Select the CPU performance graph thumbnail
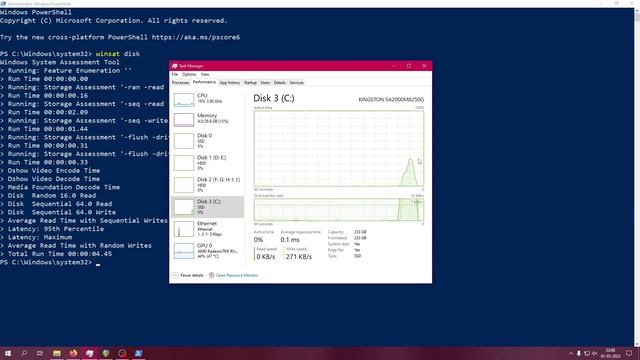The image size is (640, 360). coord(184,100)
